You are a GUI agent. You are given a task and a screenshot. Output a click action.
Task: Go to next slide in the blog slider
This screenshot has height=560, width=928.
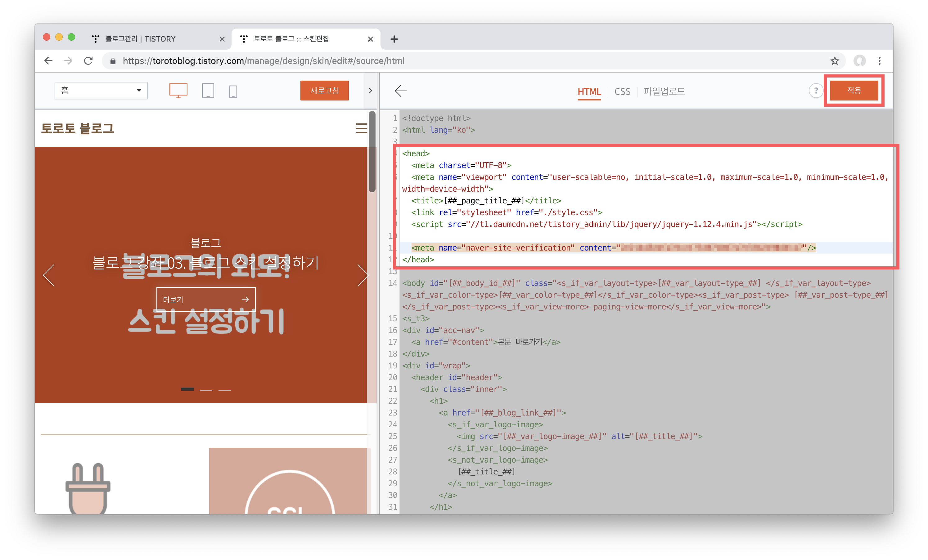362,275
